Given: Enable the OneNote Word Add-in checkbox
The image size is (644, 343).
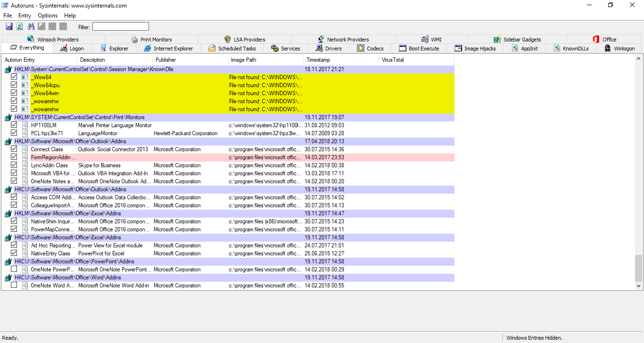Looking at the screenshot, I should 14,286.
